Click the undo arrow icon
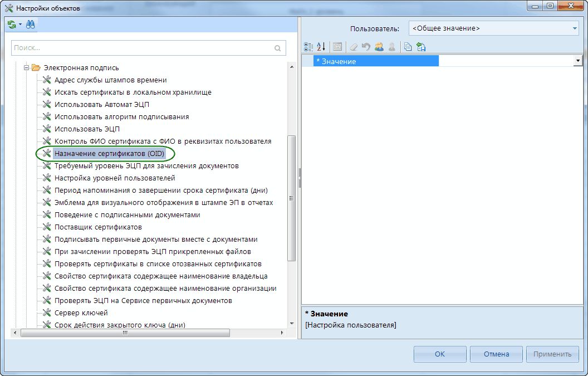 (x=366, y=47)
